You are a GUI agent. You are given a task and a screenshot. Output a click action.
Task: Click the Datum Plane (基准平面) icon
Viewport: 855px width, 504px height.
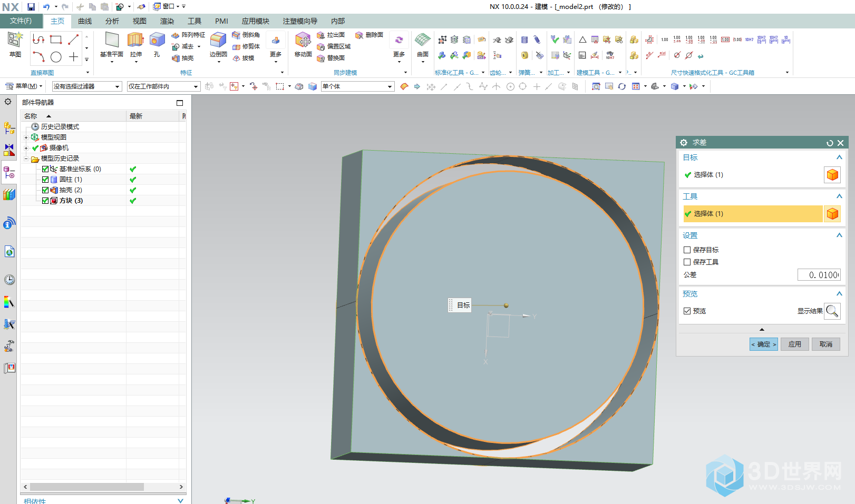pyautogui.click(x=112, y=40)
